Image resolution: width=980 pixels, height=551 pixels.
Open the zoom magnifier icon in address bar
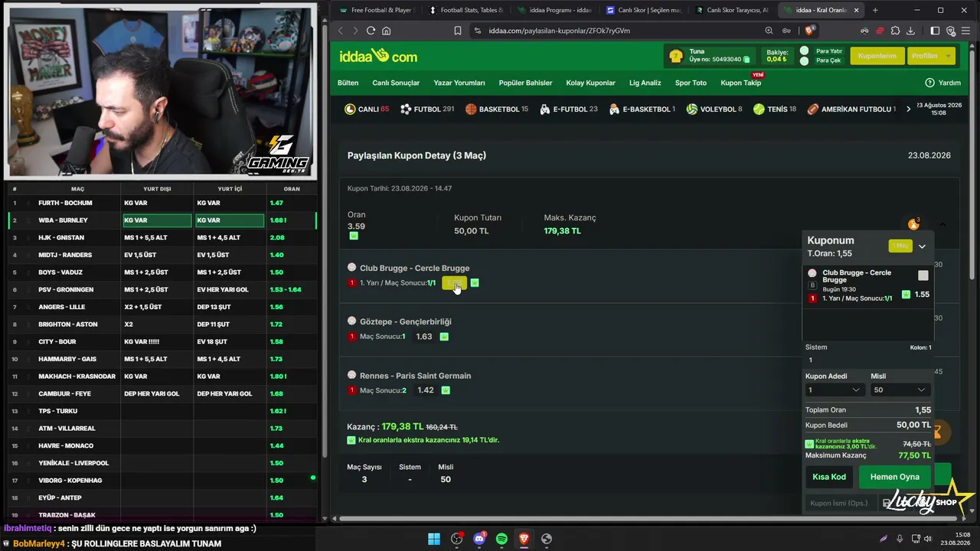tap(769, 31)
